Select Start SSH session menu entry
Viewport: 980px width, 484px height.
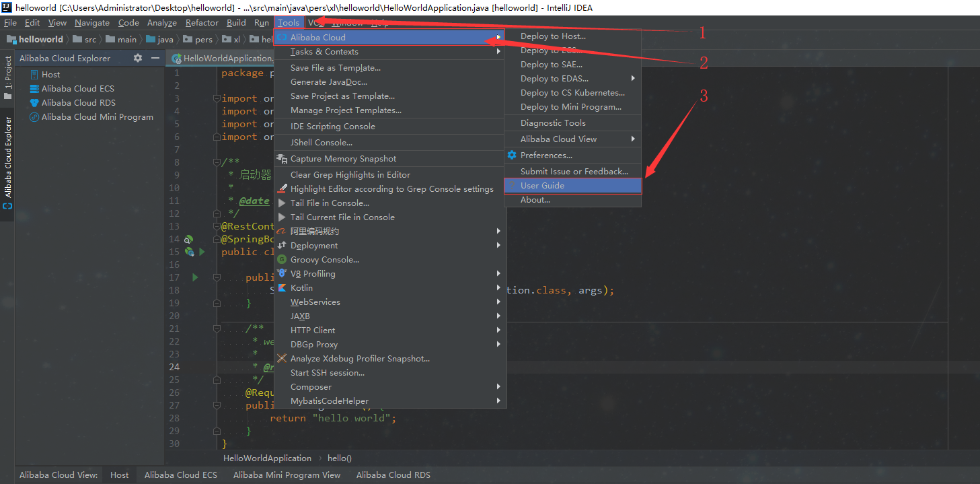pyautogui.click(x=390, y=372)
